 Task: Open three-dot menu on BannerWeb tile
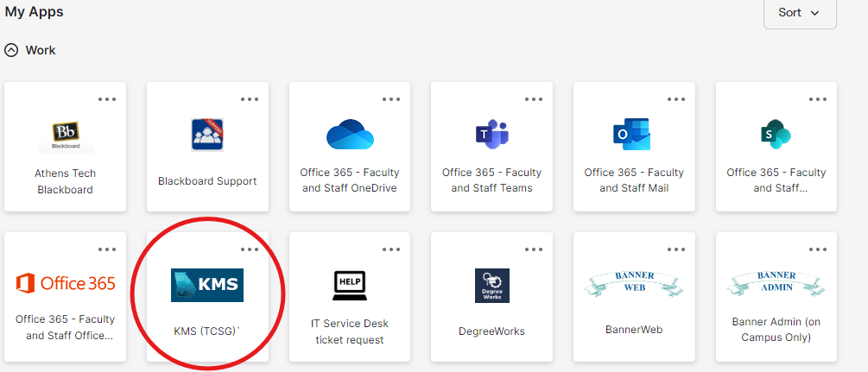point(676,249)
